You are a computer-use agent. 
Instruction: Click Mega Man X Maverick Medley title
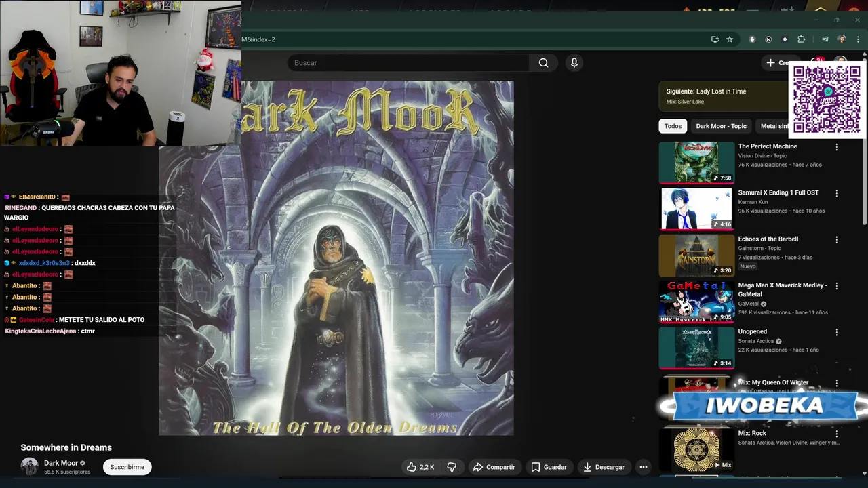pyautogui.click(x=783, y=289)
